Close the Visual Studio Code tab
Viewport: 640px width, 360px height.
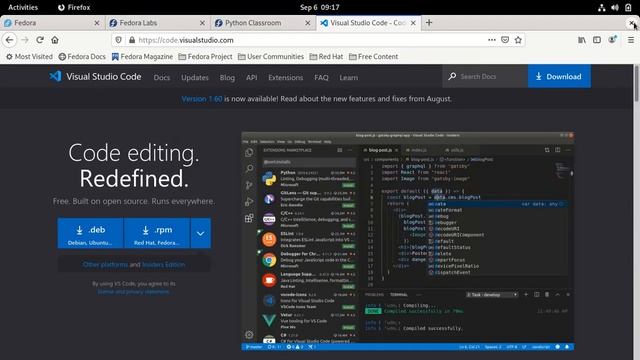click(413, 23)
